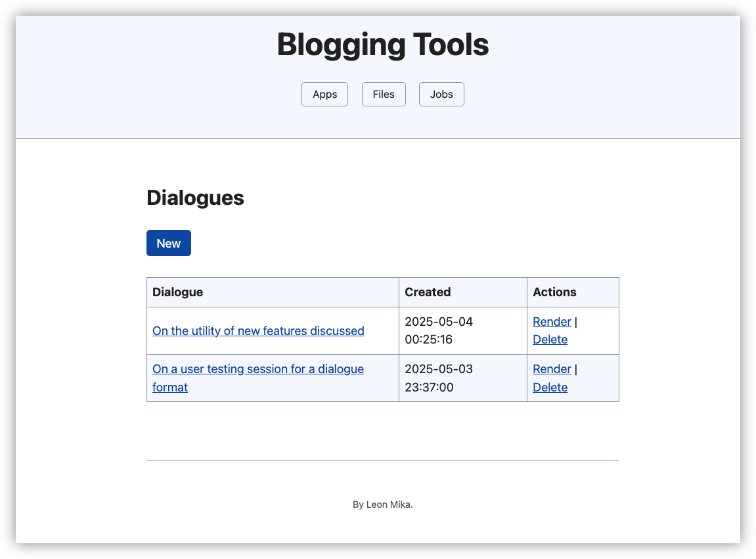The width and height of the screenshot is (756, 559).
Task: Open the Apps navigation button
Action: pyautogui.click(x=324, y=94)
